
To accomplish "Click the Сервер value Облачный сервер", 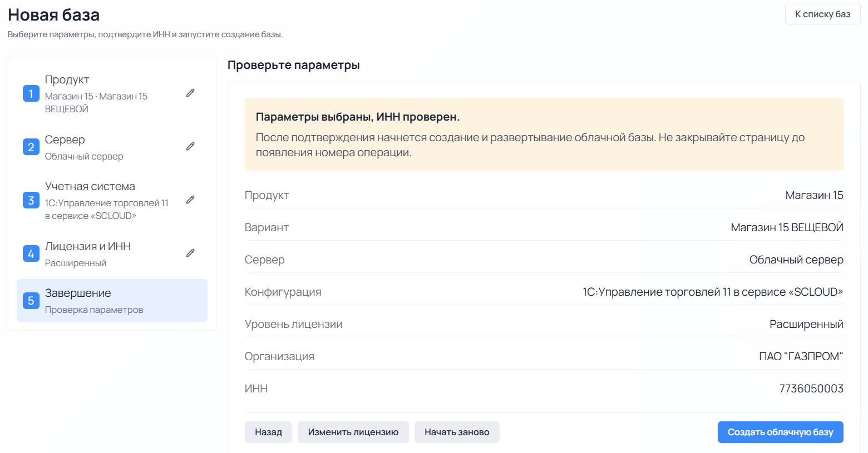I will click(796, 260).
